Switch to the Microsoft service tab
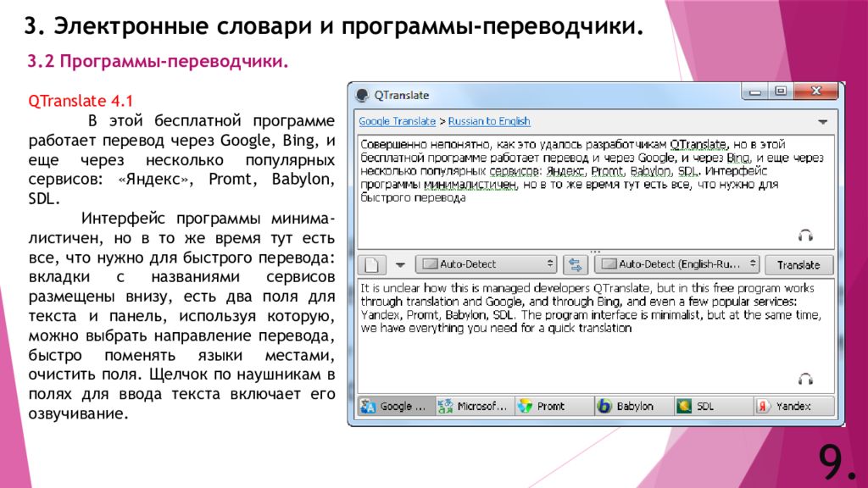868x488 pixels. point(475,406)
